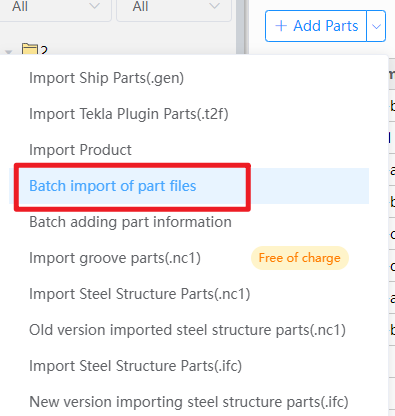Choose Import Product option
The image size is (395, 416).
click(80, 150)
